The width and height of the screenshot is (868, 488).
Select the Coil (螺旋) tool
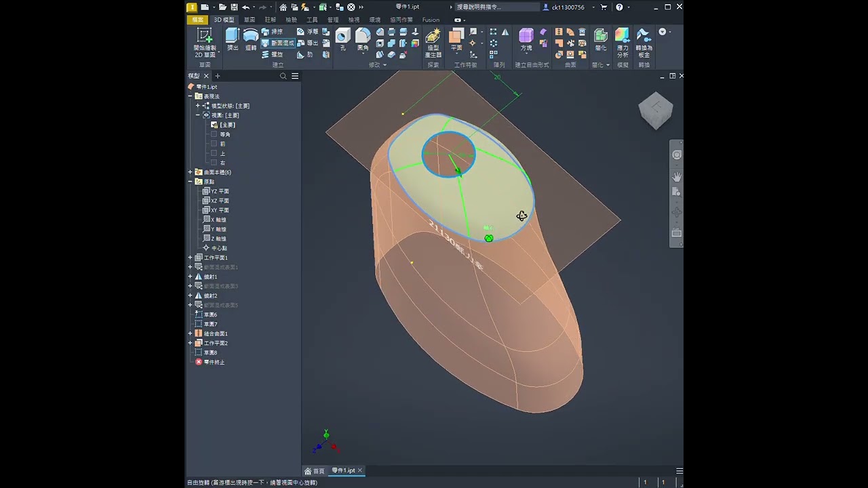(x=273, y=54)
